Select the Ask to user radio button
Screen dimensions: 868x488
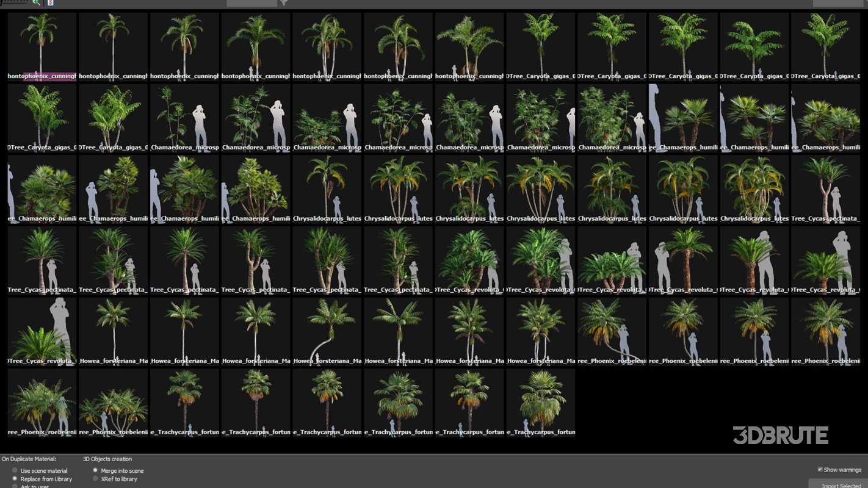pos(14,486)
